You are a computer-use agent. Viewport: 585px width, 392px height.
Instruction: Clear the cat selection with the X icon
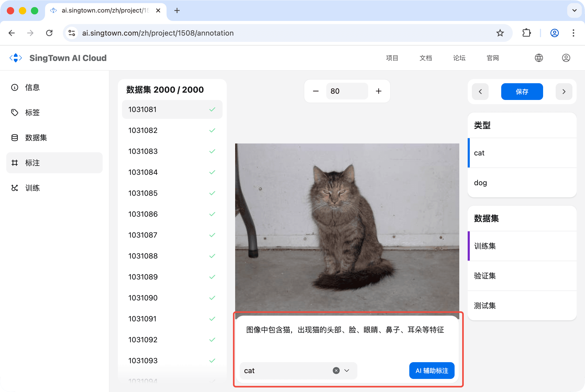(x=336, y=371)
